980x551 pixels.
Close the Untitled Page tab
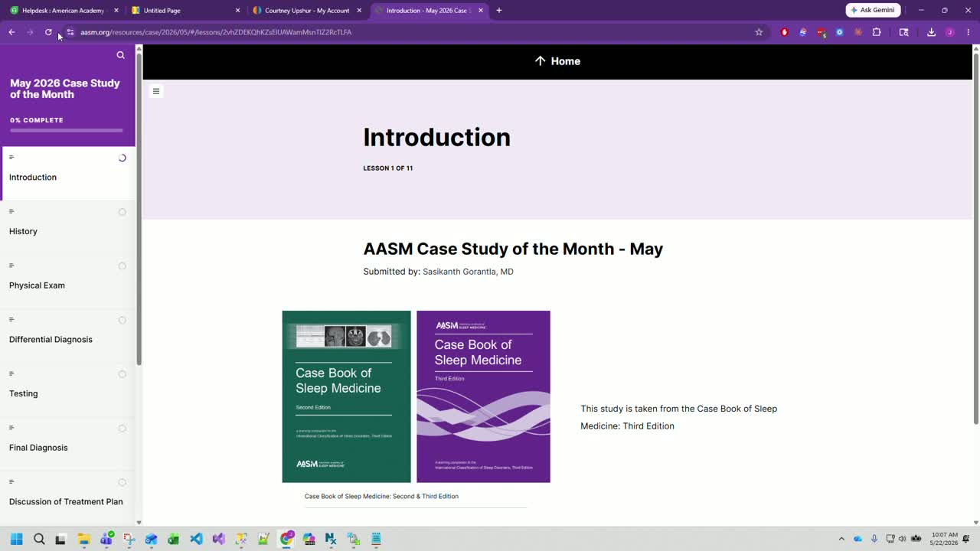(237, 11)
